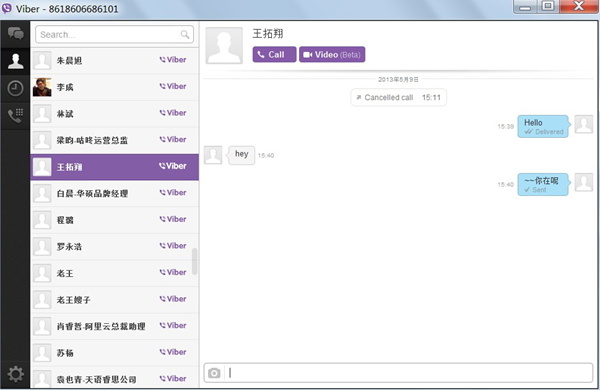Screen dimensions: 600x390
Task: Click Viber badge beside 王拓翔
Action: [x=173, y=166]
